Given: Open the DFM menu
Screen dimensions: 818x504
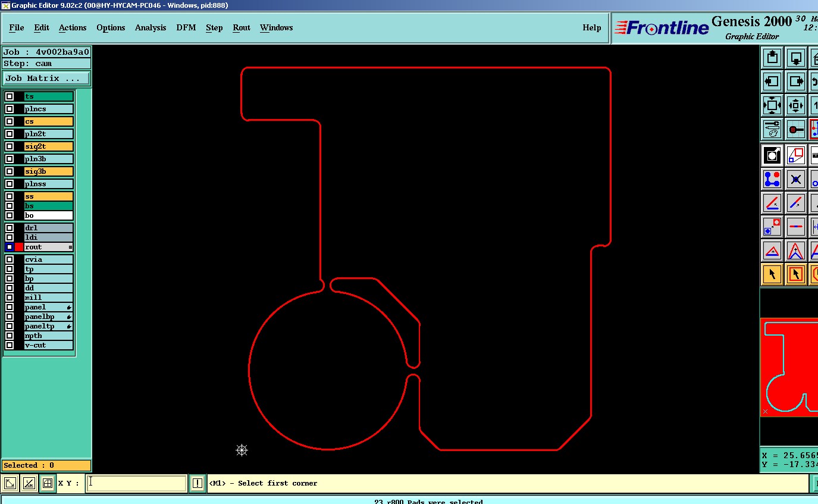Looking at the screenshot, I should pyautogui.click(x=186, y=27).
